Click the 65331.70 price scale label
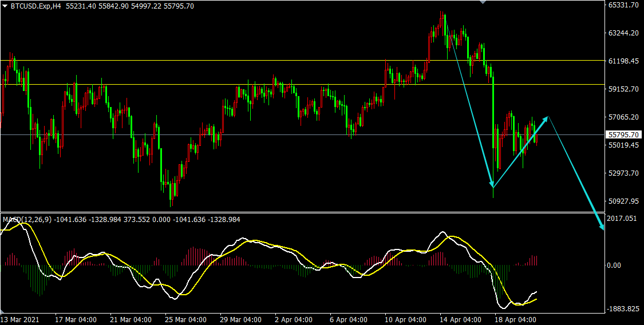644x325 pixels. tap(623, 5)
